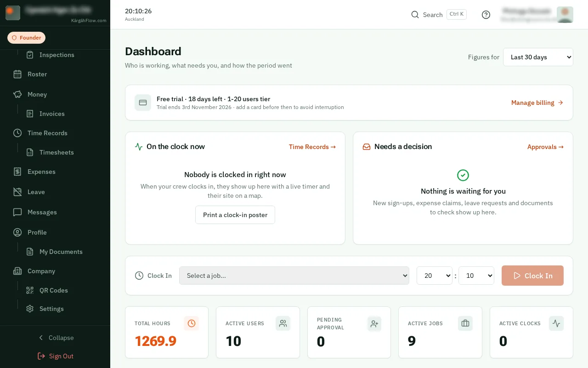This screenshot has width=588, height=368.
Task: Click the QR Codes icon
Action: pos(30,290)
